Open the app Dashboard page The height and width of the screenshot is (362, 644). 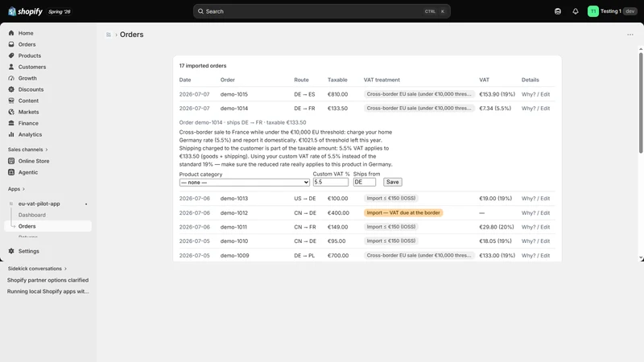[x=32, y=215]
